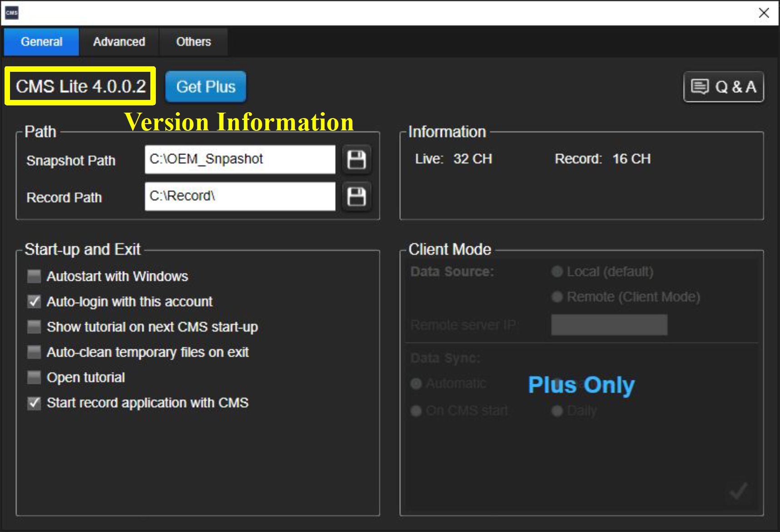The width and height of the screenshot is (780, 532).
Task: Select the Local (default) data source
Action: coord(557,272)
